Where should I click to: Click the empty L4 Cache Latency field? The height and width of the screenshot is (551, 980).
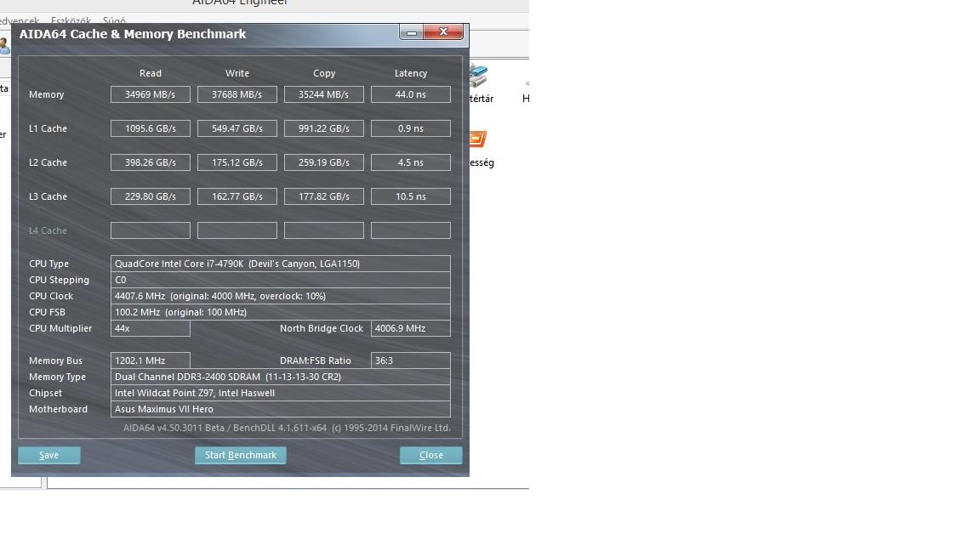pyautogui.click(x=411, y=230)
